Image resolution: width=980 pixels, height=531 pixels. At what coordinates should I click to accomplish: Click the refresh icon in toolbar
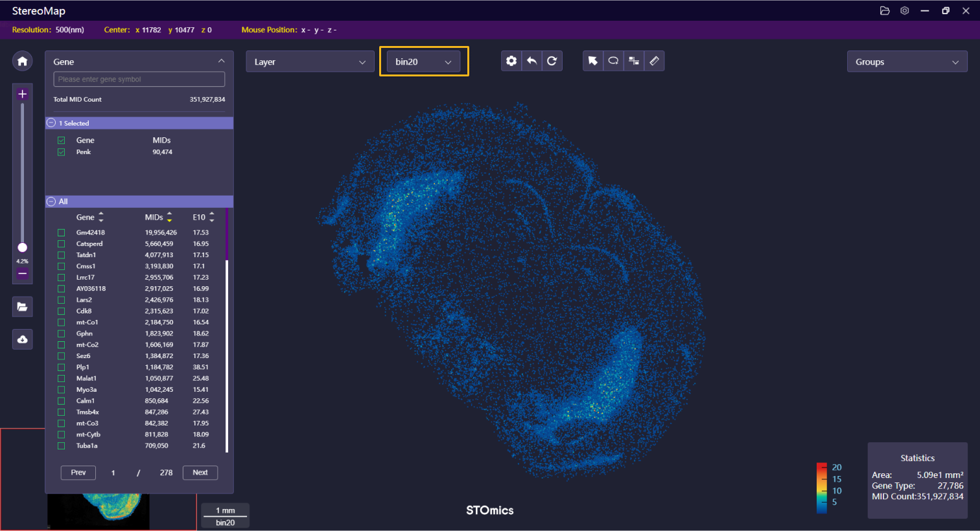click(x=552, y=61)
